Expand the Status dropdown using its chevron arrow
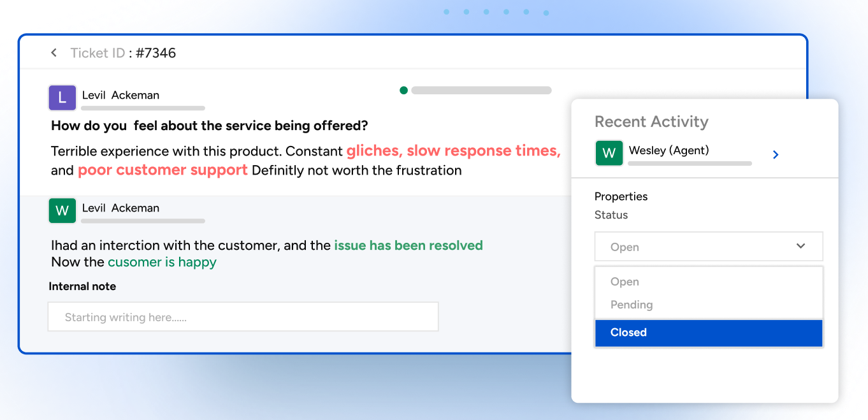Viewport: 868px width, 420px height. point(800,246)
